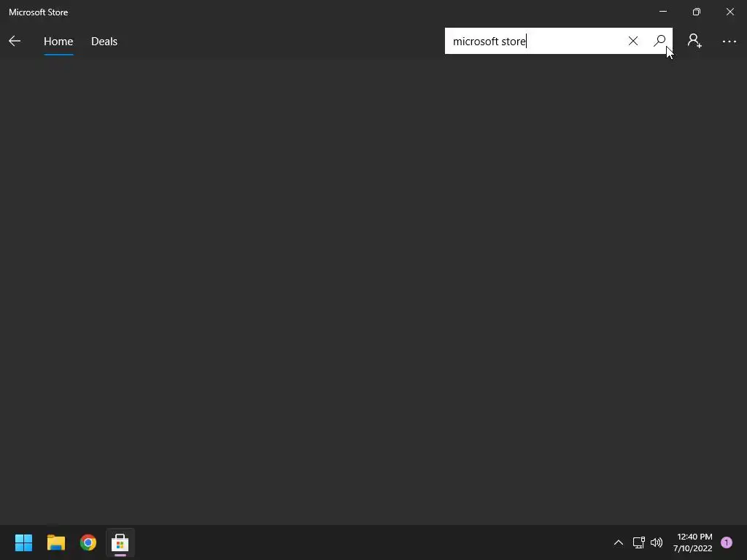Open the notification badge showing 1
Image resolution: width=747 pixels, height=560 pixels.
pyautogui.click(x=726, y=542)
